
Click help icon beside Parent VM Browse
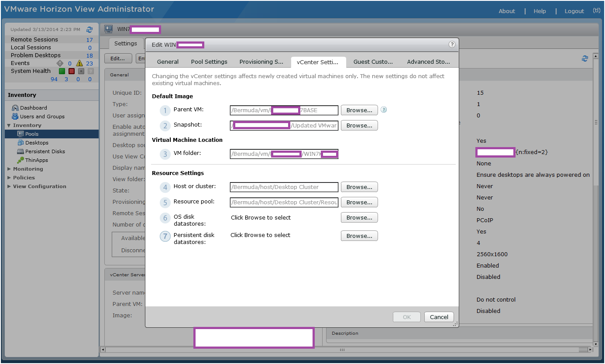[x=384, y=110]
